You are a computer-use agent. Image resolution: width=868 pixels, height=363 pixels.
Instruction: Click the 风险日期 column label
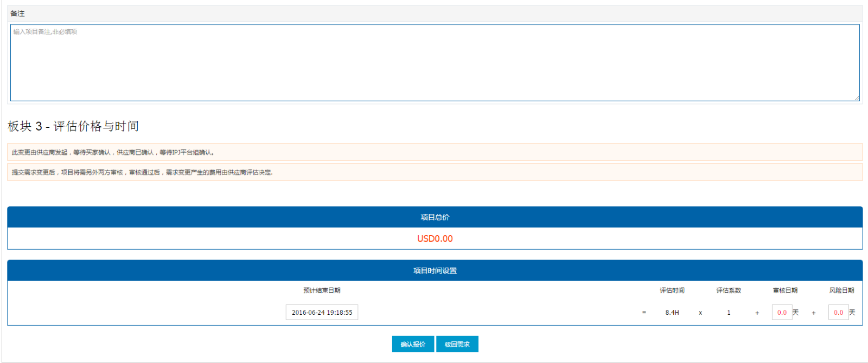[x=841, y=290]
